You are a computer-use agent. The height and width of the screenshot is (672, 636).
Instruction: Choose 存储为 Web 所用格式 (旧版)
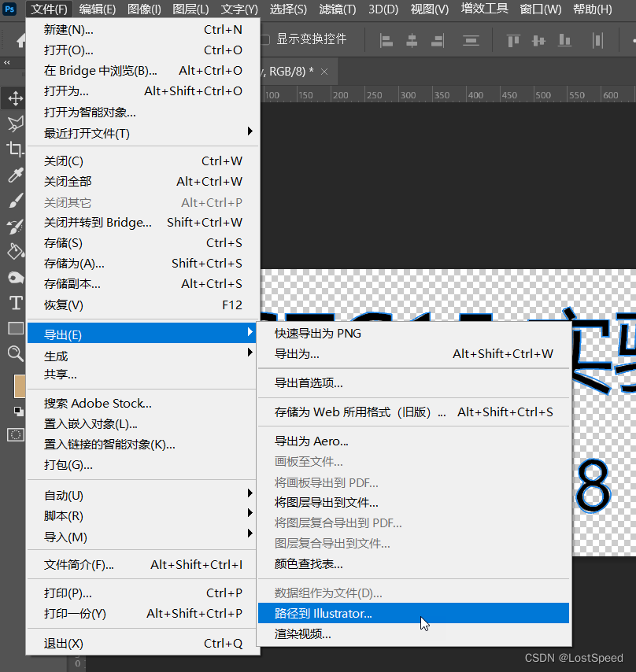click(x=413, y=412)
